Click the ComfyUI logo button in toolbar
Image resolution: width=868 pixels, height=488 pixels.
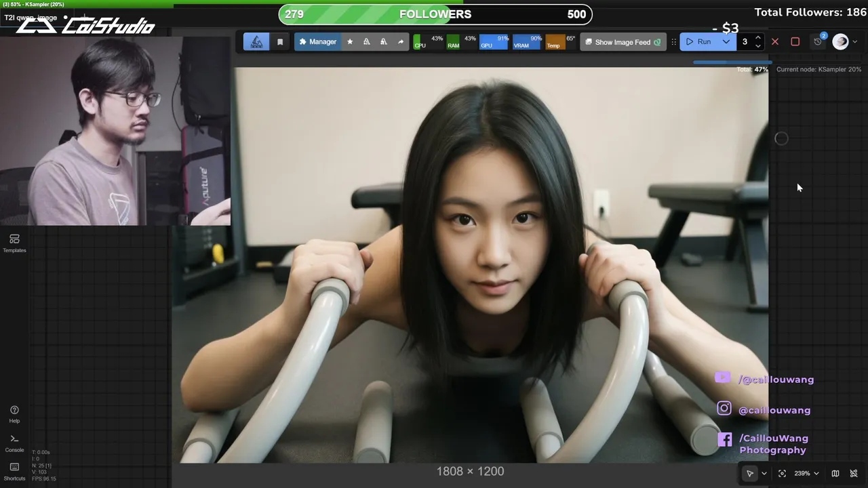point(256,42)
